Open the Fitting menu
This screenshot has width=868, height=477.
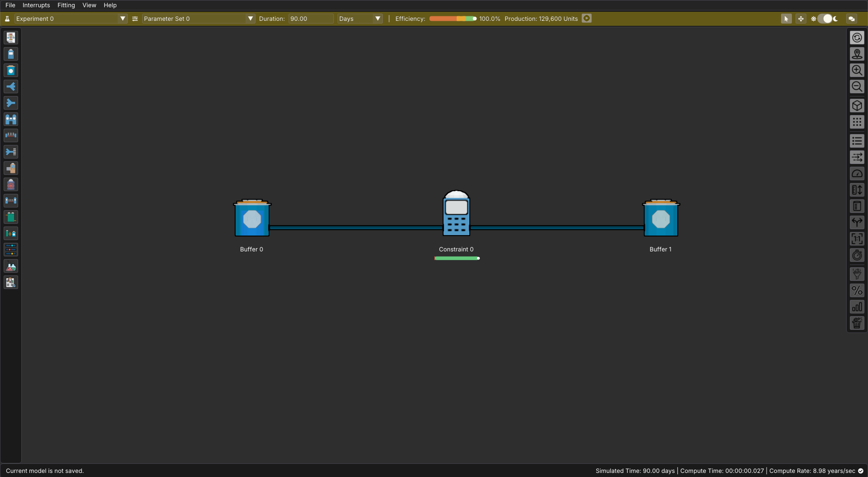pos(66,5)
